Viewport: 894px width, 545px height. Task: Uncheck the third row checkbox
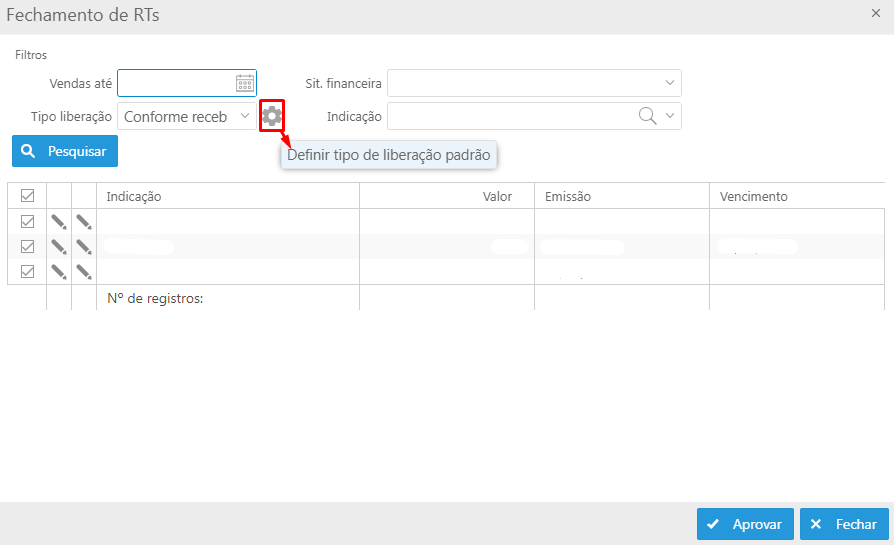point(27,271)
